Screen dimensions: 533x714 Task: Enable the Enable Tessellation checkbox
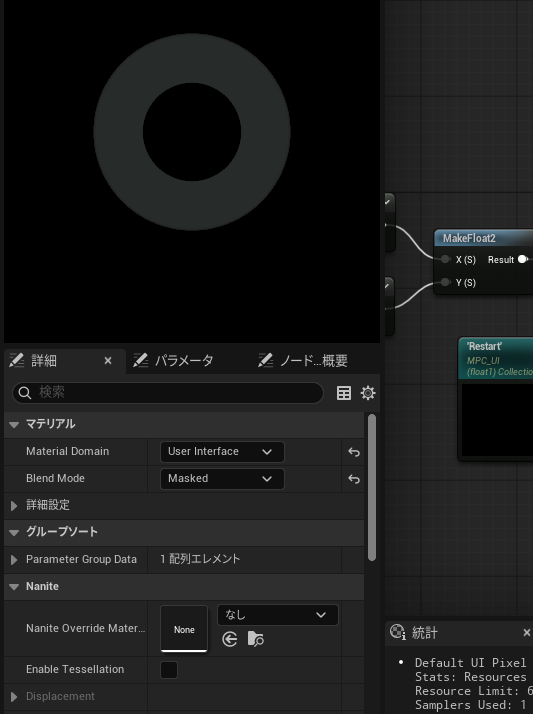[169, 669]
